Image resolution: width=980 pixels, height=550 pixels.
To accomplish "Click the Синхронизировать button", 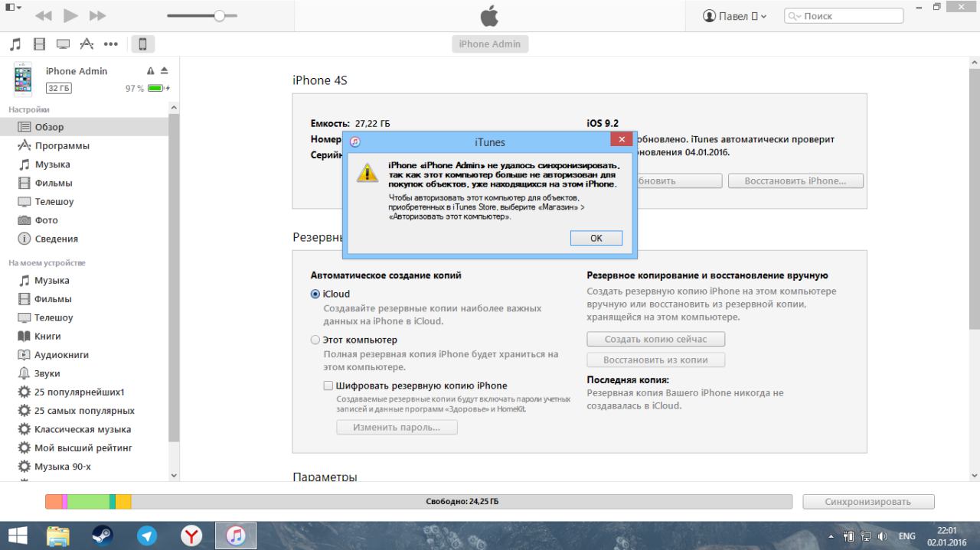I will click(x=868, y=502).
